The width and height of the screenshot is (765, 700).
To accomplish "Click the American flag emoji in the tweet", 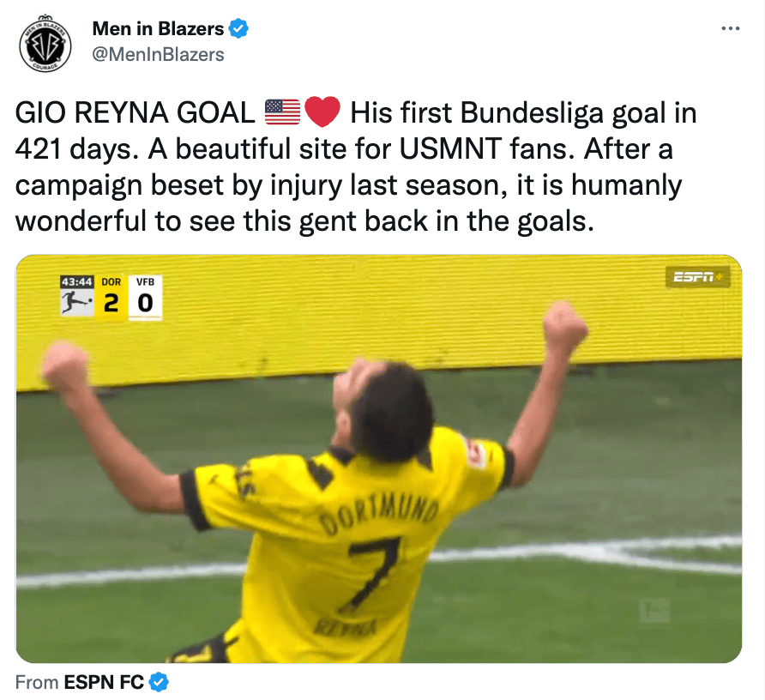I will [282, 112].
